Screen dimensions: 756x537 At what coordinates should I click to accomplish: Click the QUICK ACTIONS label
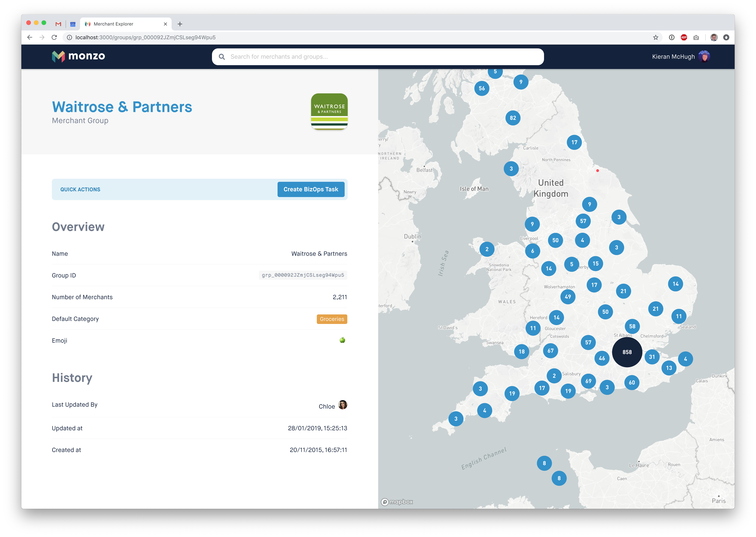(x=80, y=189)
